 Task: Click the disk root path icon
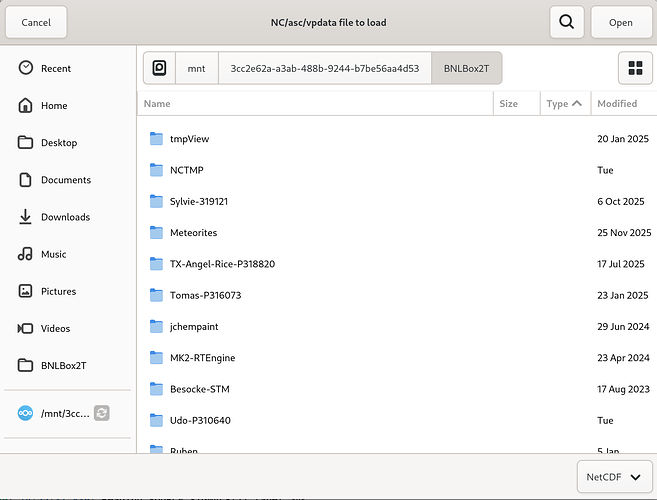(159, 68)
